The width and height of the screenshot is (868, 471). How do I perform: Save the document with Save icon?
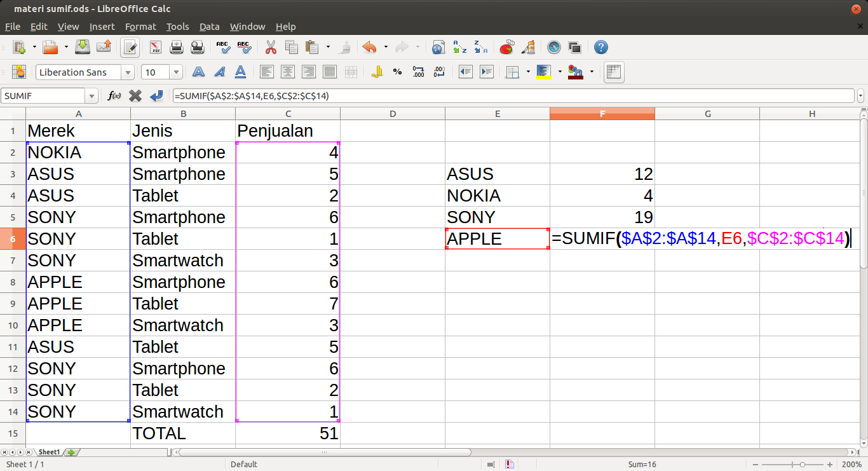83,47
